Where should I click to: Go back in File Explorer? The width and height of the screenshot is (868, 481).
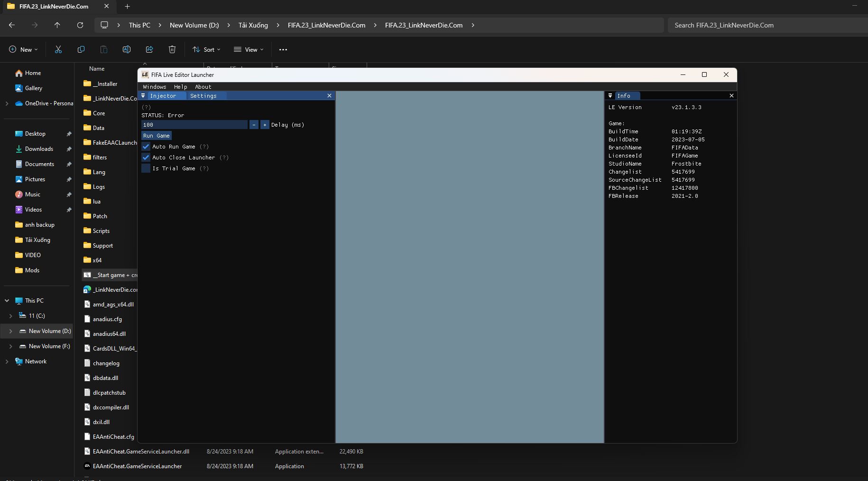[x=12, y=25]
